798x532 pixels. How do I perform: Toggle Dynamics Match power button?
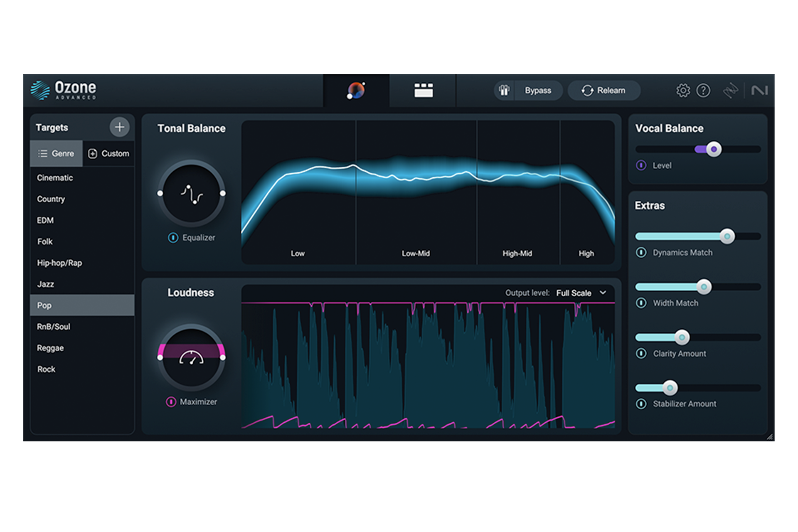[641, 252]
